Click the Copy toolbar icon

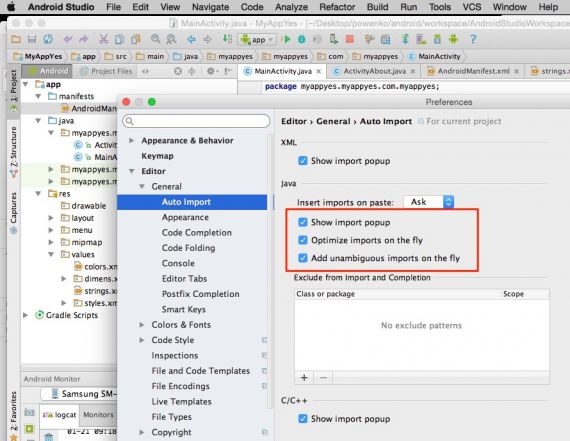(x=120, y=39)
